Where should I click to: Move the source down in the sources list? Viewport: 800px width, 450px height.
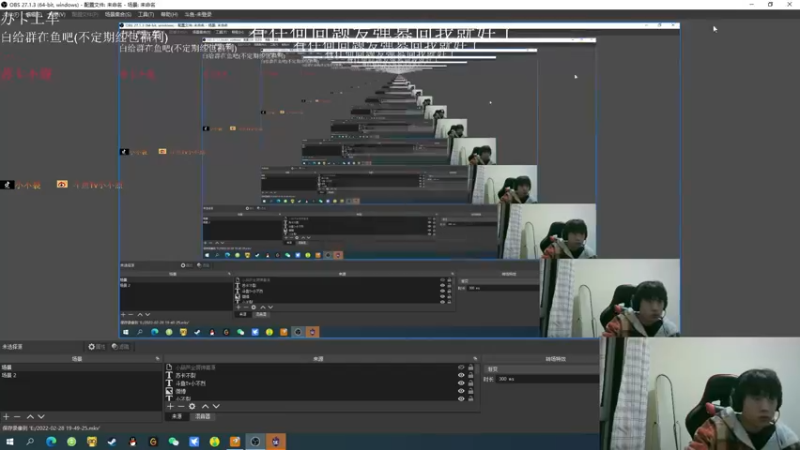(216, 407)
